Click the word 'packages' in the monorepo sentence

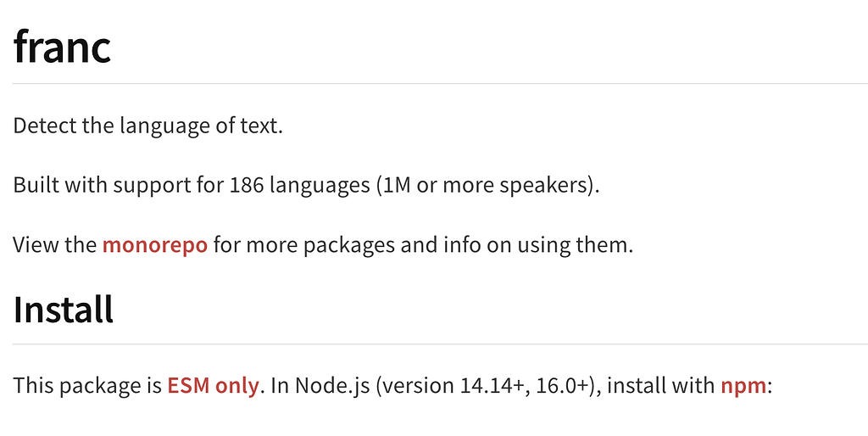pos(348,245)
